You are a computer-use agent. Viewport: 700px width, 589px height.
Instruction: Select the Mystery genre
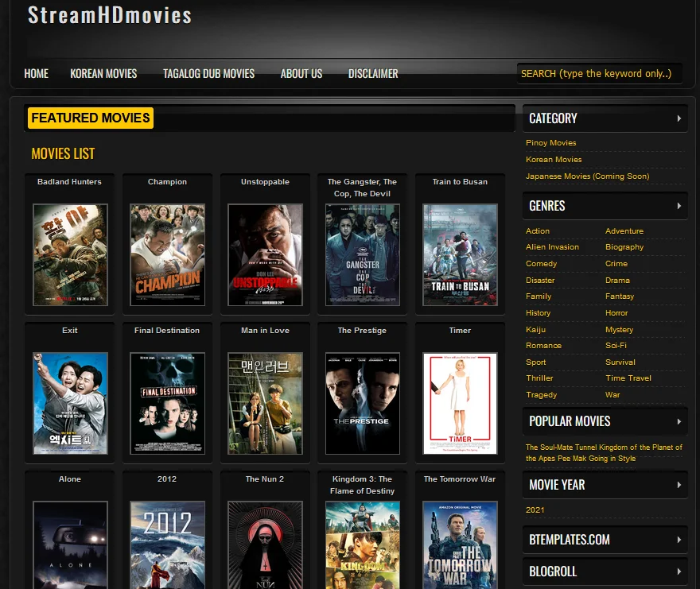click(619, 330)
